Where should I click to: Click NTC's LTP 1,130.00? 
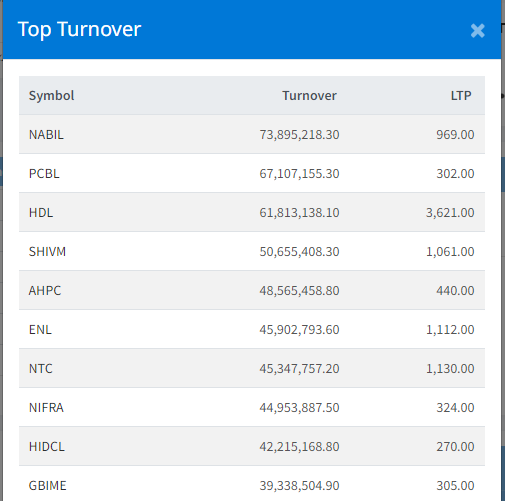(x=450, y=369)
